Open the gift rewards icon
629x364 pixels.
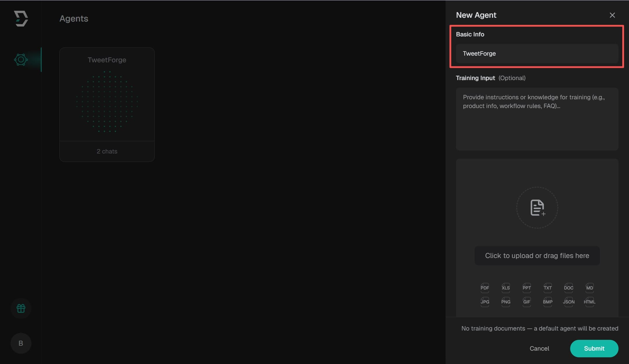21,308
